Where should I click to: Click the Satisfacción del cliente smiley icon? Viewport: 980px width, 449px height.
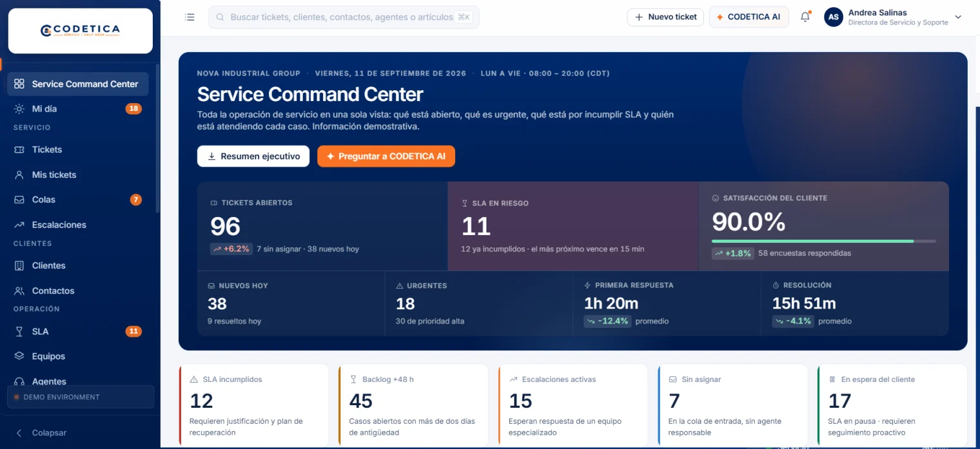[716, 198]
